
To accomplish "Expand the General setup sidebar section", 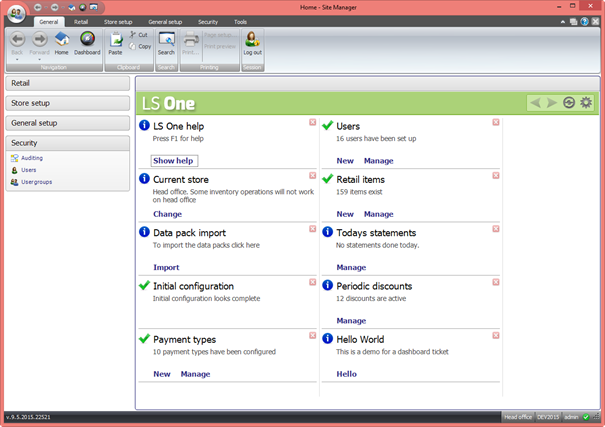I will click(x=68, y=123).
